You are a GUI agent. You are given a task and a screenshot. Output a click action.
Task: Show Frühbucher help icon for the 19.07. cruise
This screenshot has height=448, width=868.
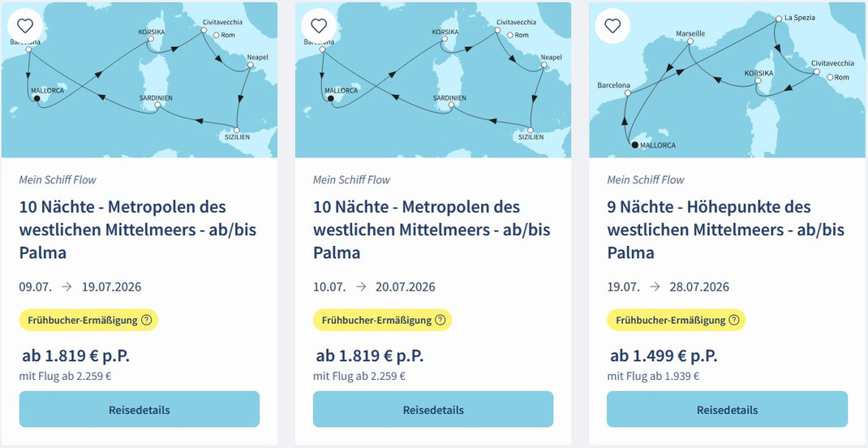click(x=733, y=320)
